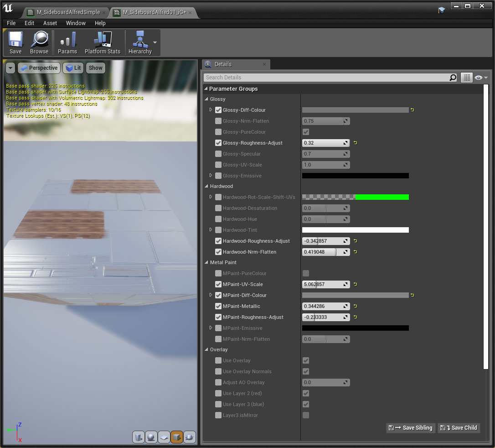The image size is (495, 448).
Task: Enable Glossy-Nrm-Flatten override
Action: 218,121
